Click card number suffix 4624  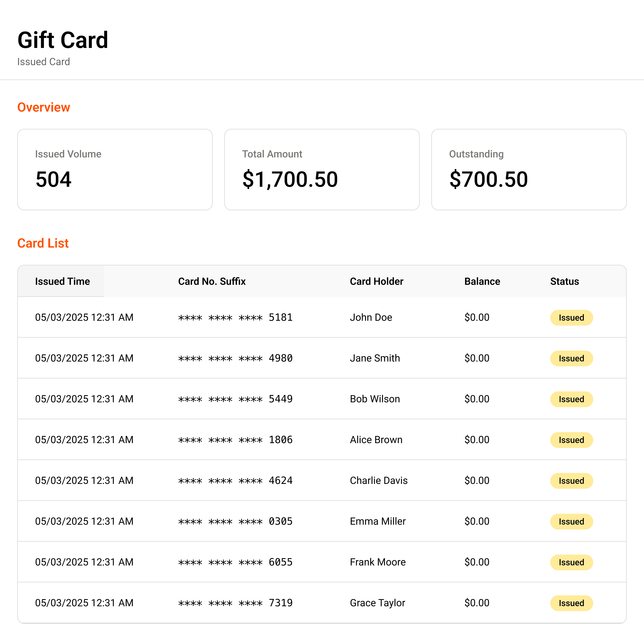pos(280,481)
